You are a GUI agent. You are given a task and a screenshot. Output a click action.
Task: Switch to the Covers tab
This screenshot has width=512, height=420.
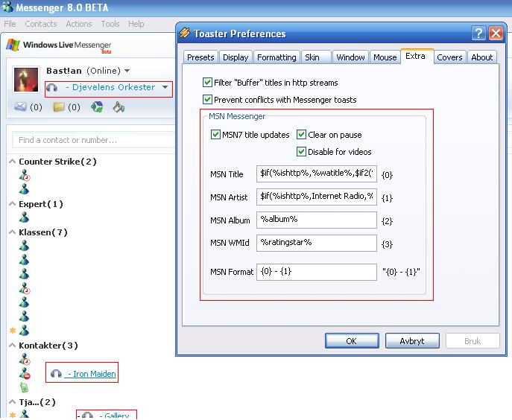tap(449, 57)
